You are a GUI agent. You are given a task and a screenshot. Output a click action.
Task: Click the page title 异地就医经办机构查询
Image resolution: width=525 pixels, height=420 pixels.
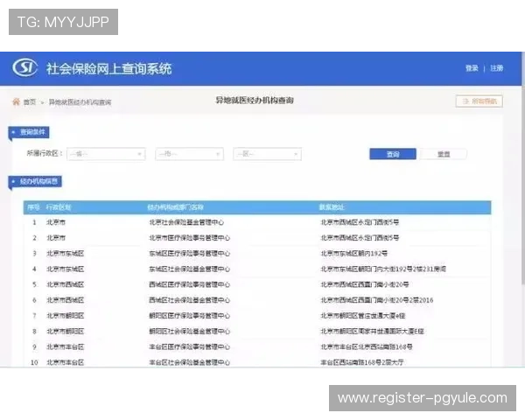pyautogui.click(x=255, y=100)
